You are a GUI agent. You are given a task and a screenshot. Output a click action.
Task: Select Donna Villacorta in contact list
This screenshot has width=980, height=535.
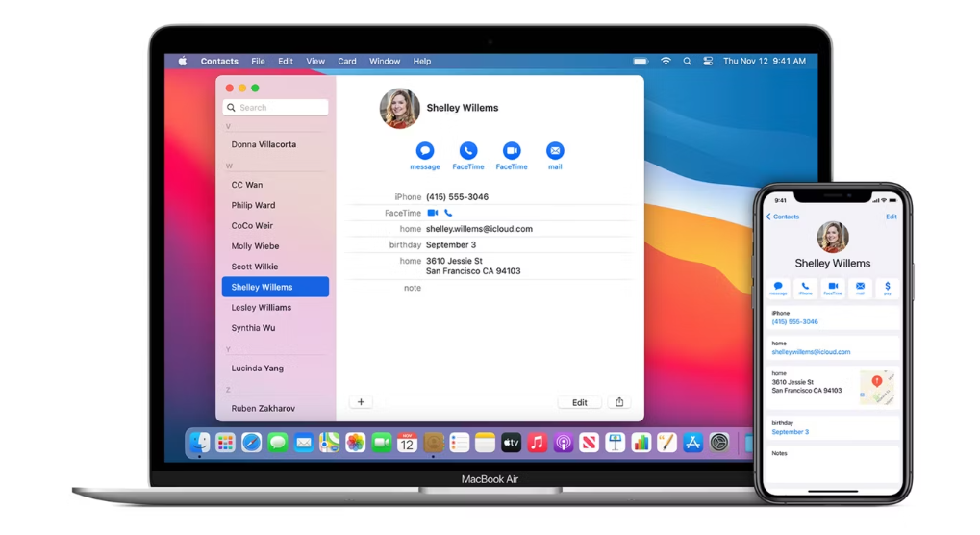(x=264, y=144)
